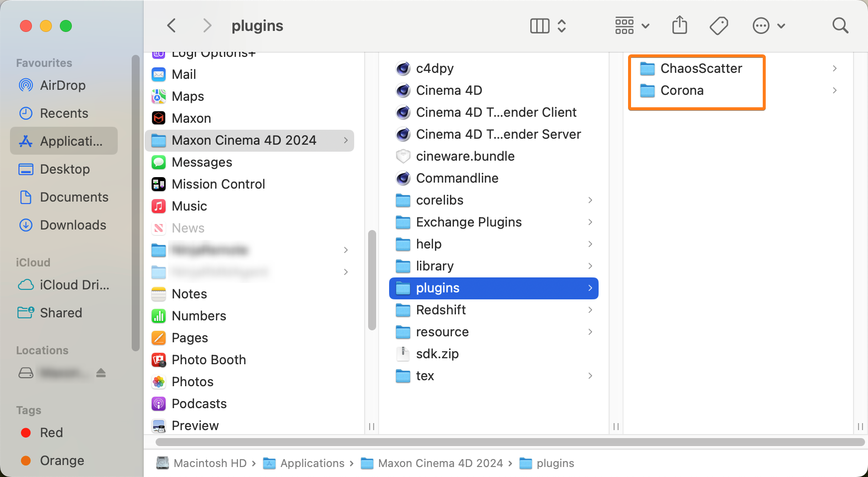Image resolution: width=868 pixels, height=477 pixels.
Task: Click the horizontal scrollbar at bottom
Action: (x=510, y=442)
